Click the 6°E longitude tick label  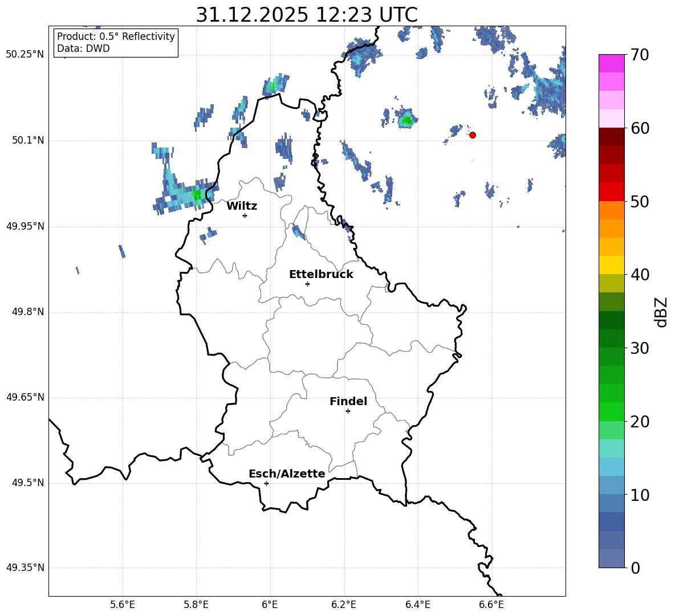270,604
